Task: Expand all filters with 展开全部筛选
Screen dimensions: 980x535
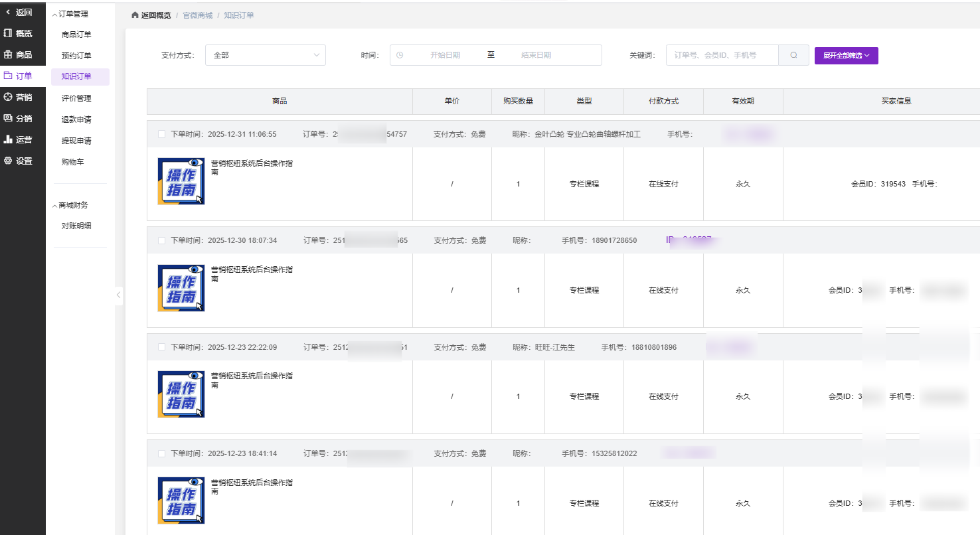Action: tap(846, 55)
